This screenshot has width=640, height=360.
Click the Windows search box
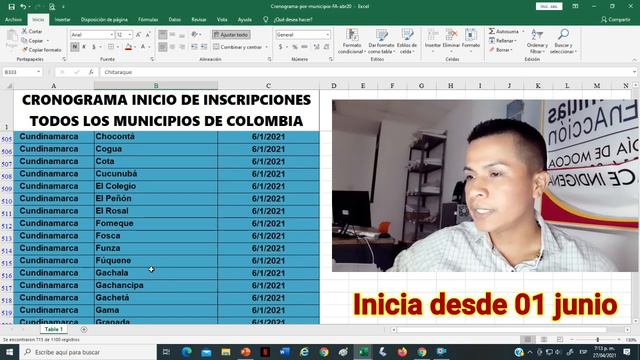pyautogui.click(x=88, y=352)
